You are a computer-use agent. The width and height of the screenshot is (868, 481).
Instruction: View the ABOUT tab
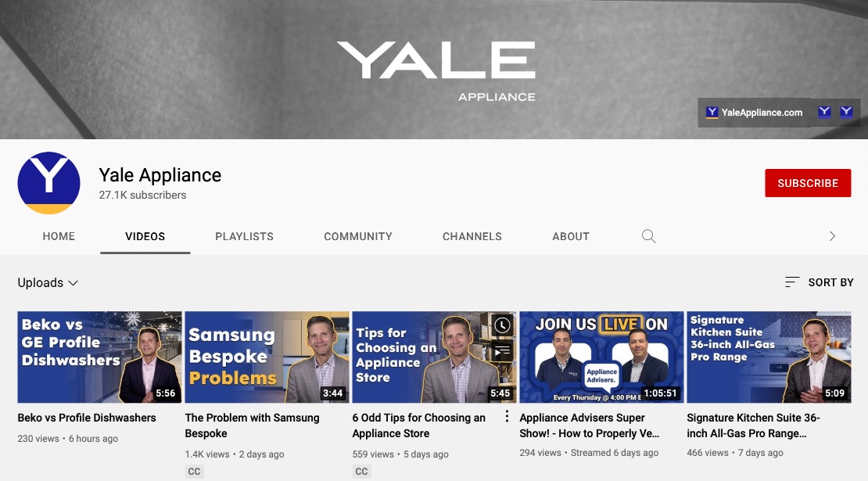(x=571, y=236)
